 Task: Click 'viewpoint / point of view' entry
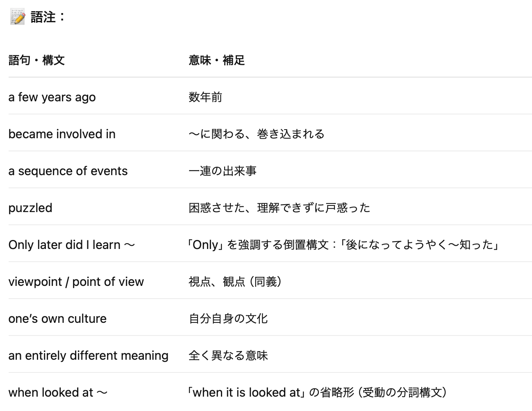76,282
